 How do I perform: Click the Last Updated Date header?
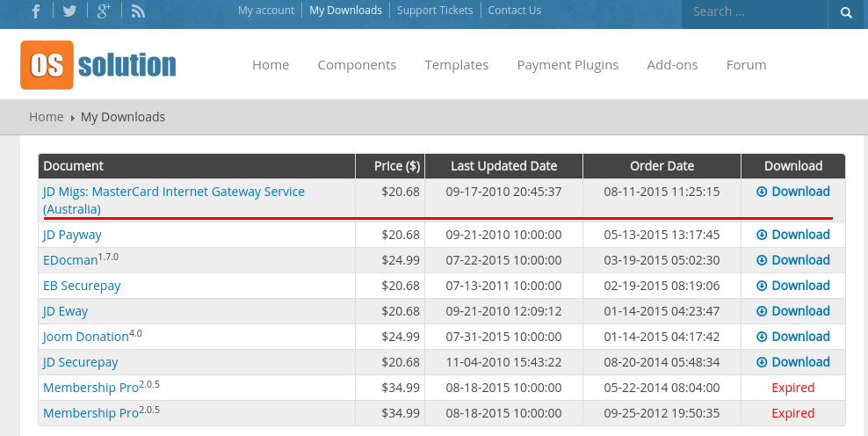click(x=503, y=166)
